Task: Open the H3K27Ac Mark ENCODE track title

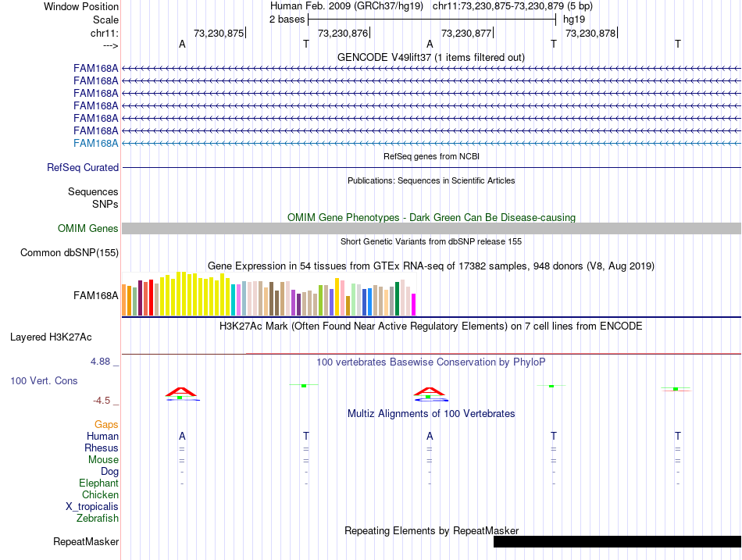Action: (431, 326)
